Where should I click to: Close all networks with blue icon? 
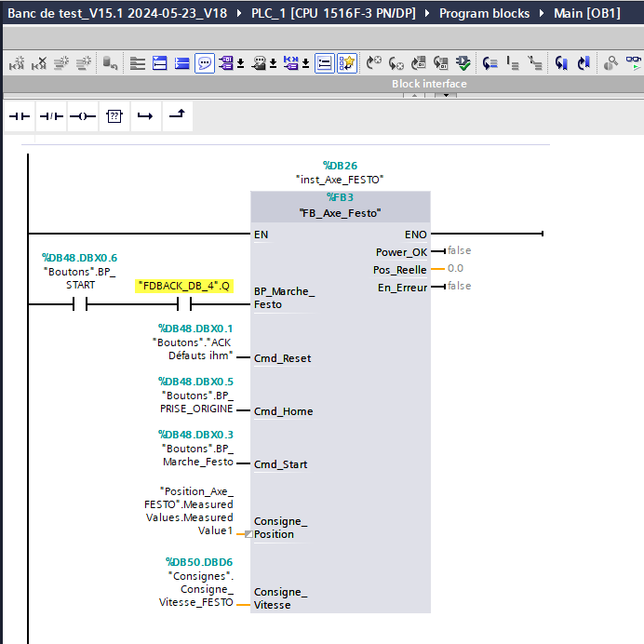tap(182, 63)
